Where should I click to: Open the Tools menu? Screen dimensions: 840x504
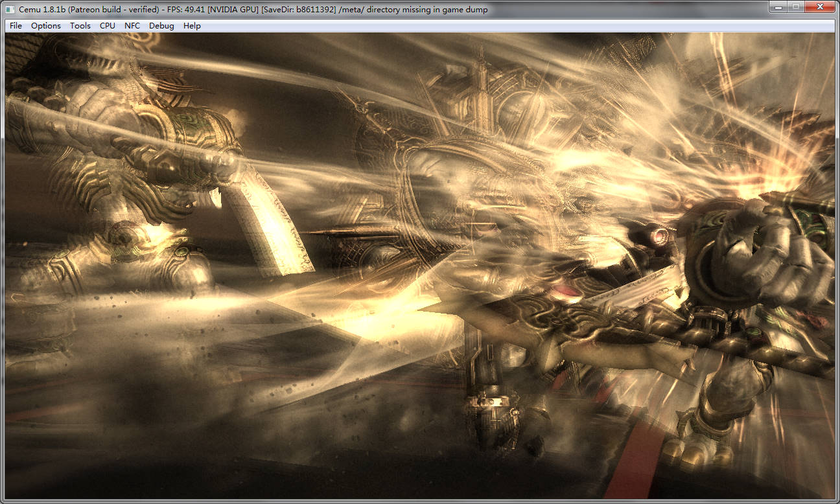point(80,26)
